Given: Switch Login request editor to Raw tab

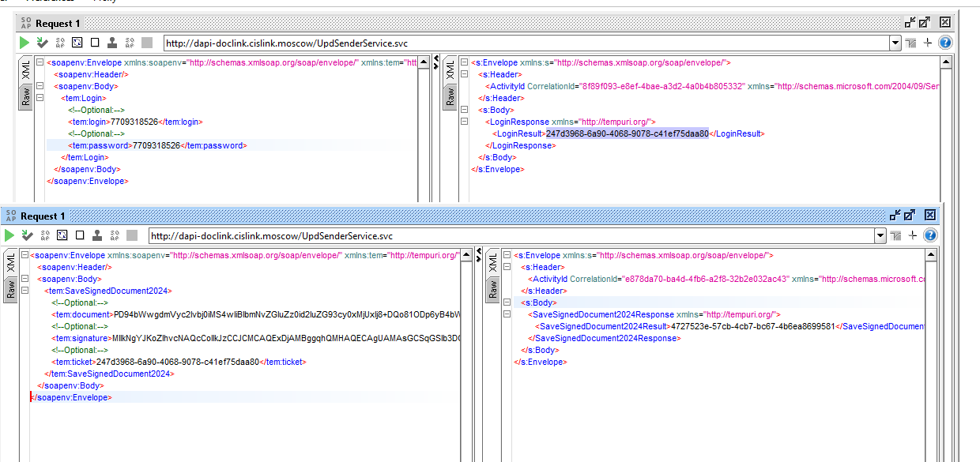Looking at the screenshot, I should coord(26,97).
